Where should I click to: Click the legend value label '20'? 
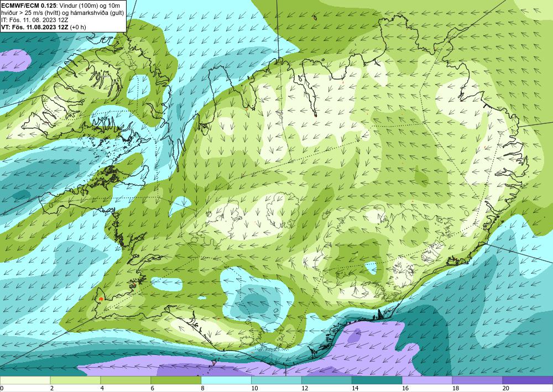506,389
